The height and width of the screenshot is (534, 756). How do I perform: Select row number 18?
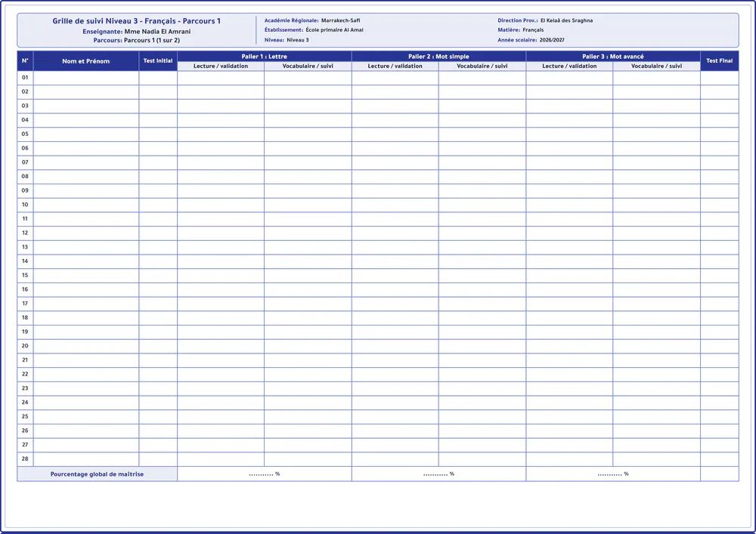click(x=25, y=318)
